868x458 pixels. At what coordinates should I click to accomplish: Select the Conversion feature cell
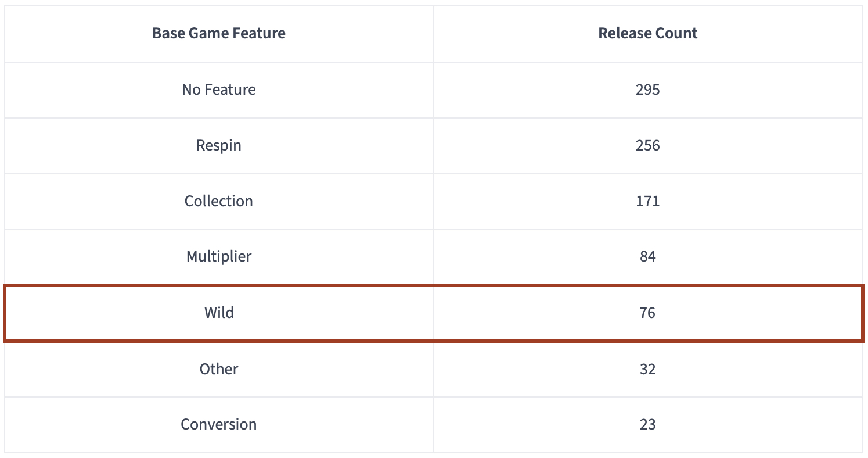tap(219, 424)
